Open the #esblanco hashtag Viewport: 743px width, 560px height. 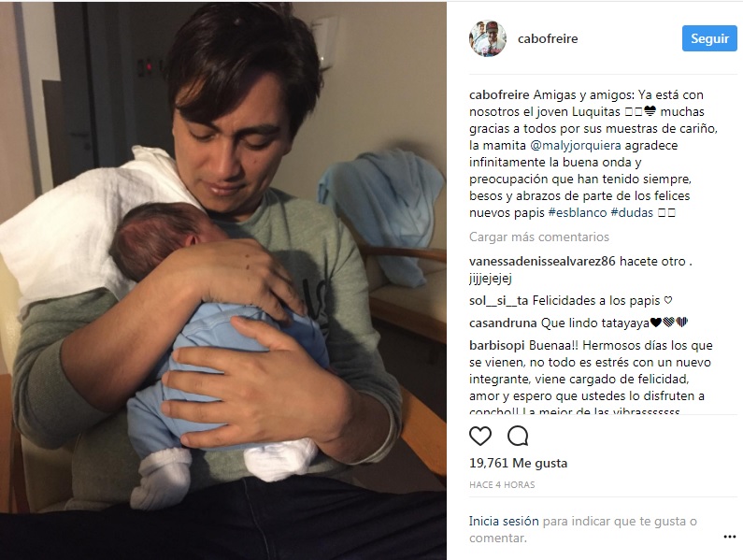pyautogui.click(x=578, y=213)
